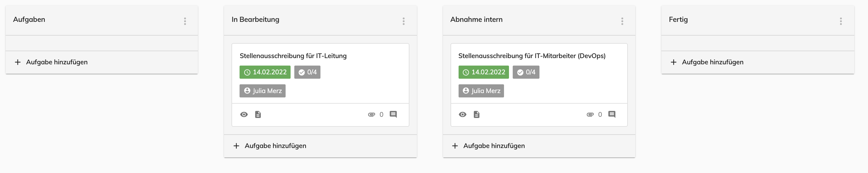Open the Aufgaben column options menu

pyautogui.click(x=185, y=21)
